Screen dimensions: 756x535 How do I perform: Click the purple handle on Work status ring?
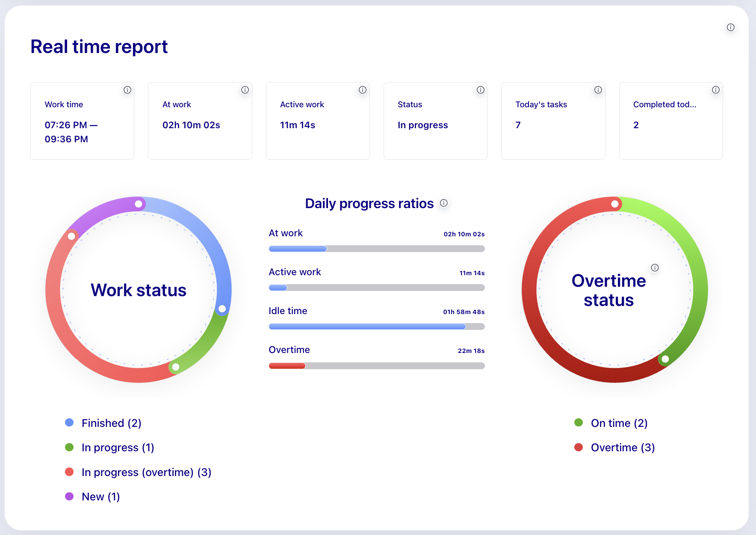click(x=139, y=204)
